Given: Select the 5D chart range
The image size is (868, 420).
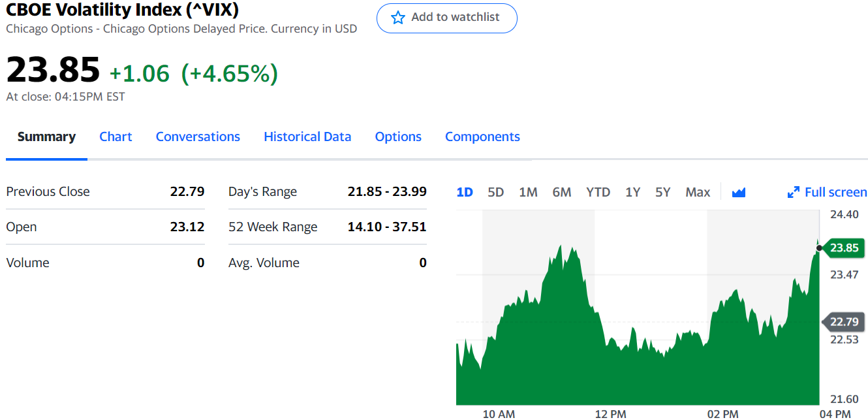Looking at the screenshot, I should point(496,192).
